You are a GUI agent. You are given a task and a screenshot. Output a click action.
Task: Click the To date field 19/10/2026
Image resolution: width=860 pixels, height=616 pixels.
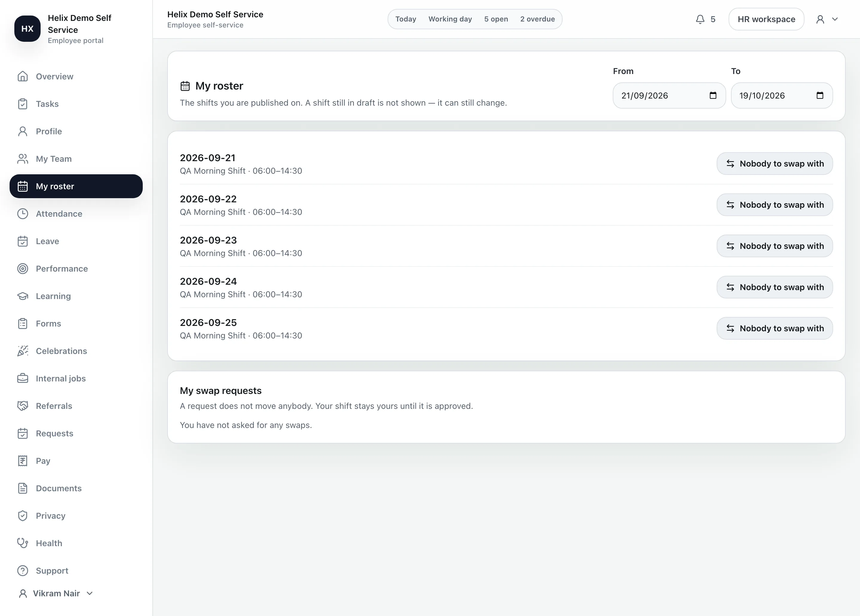pyautogui.click(x=782, y=96)
